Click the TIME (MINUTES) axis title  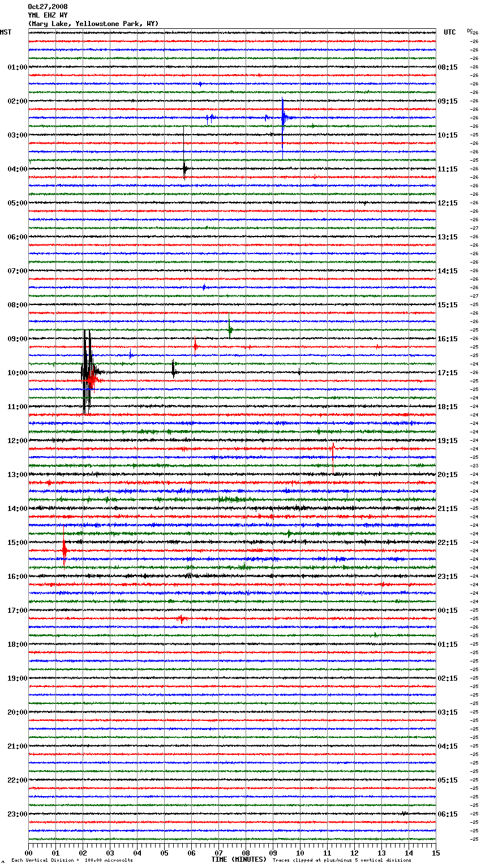[x=239, y=860]
